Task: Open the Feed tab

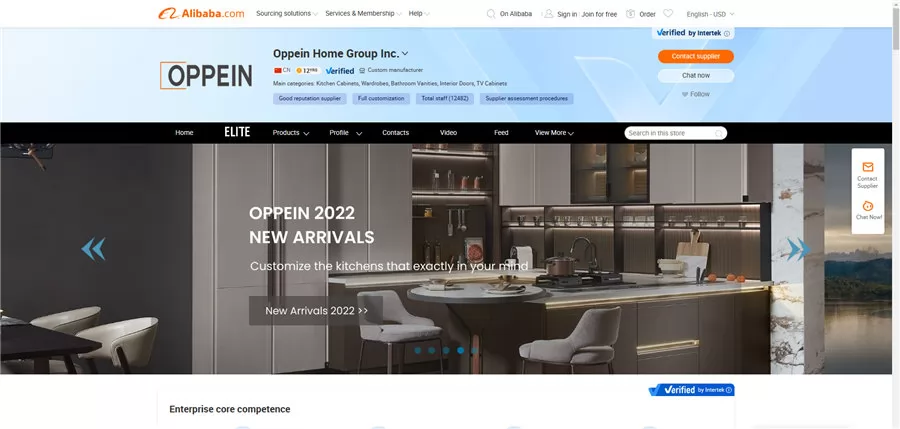Action: tap(501, 133)
